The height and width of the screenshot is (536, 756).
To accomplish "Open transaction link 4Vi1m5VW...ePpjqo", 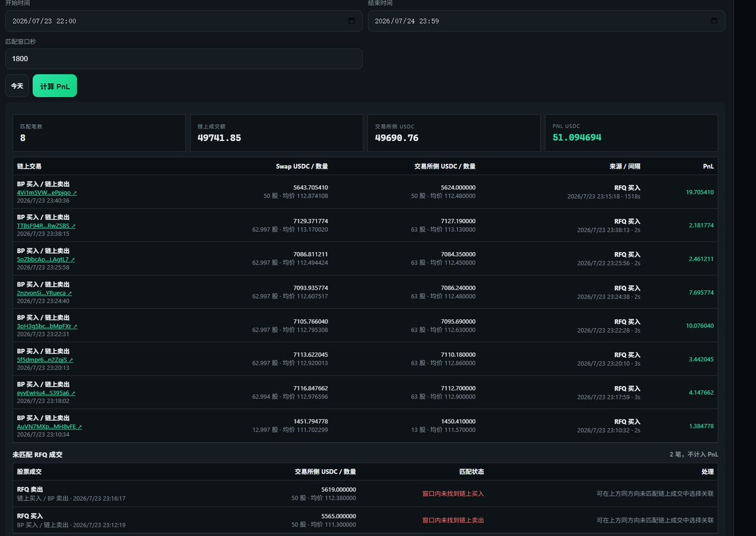I will (47, 193).
